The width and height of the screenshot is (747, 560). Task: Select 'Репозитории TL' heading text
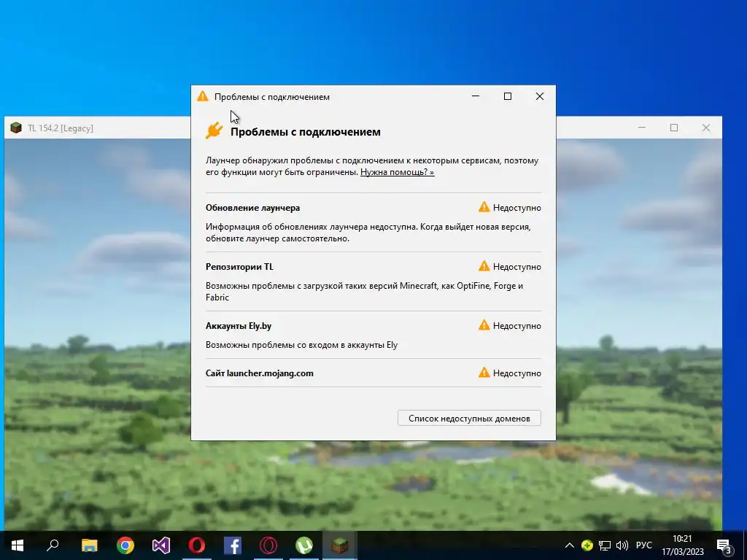pos(239,267)
